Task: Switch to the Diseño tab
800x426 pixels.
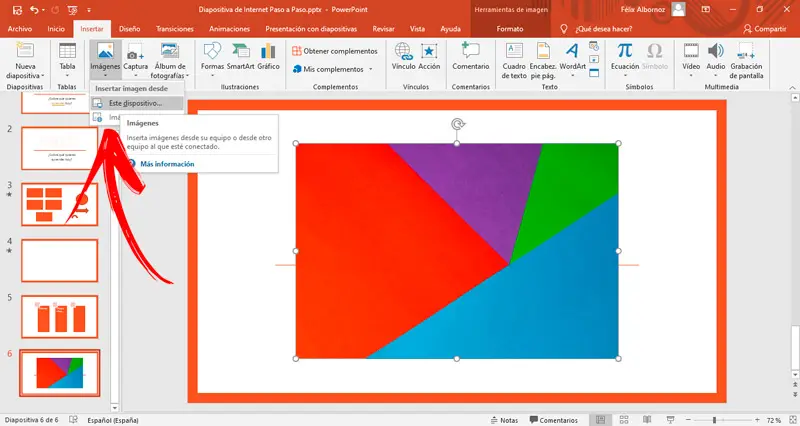Action: 130,29
